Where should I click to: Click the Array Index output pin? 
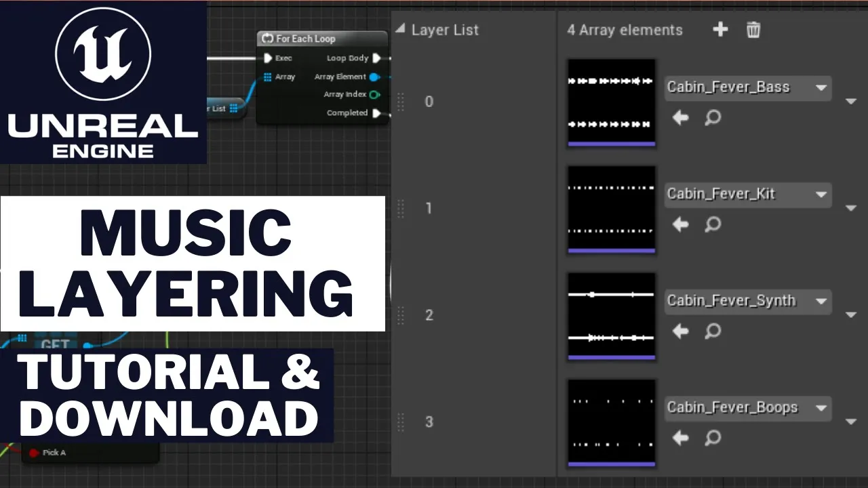(374, 95)
